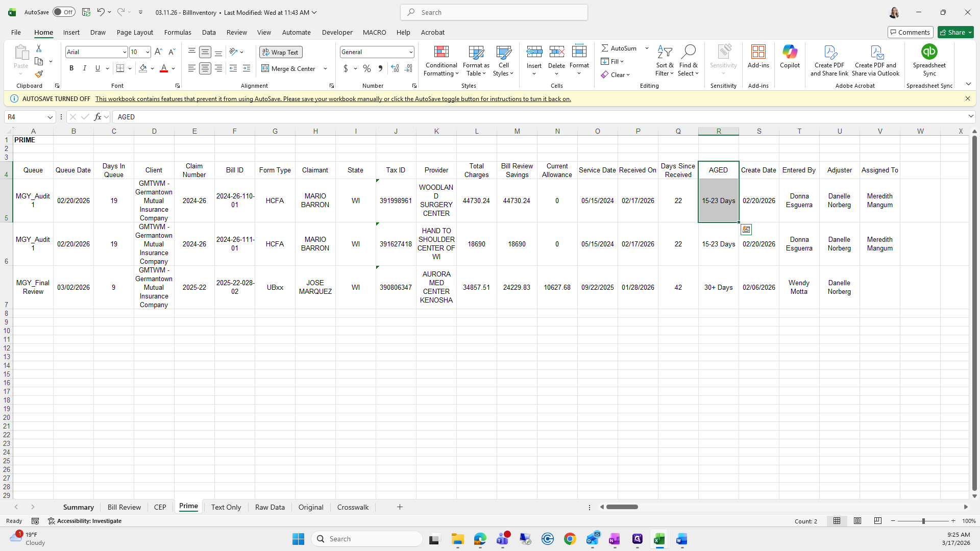Open the number format dropdown
980x551 pixels.
pos(410,52)
